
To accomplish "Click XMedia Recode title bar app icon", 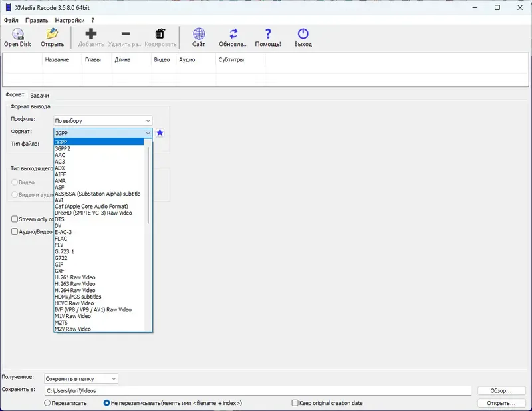I will (x=9, y=7).
